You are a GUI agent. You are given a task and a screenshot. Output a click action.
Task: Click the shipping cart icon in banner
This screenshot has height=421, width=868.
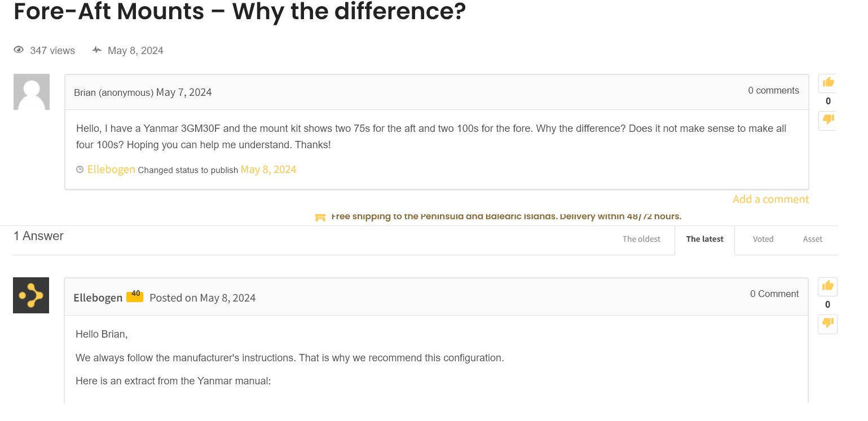320,217
